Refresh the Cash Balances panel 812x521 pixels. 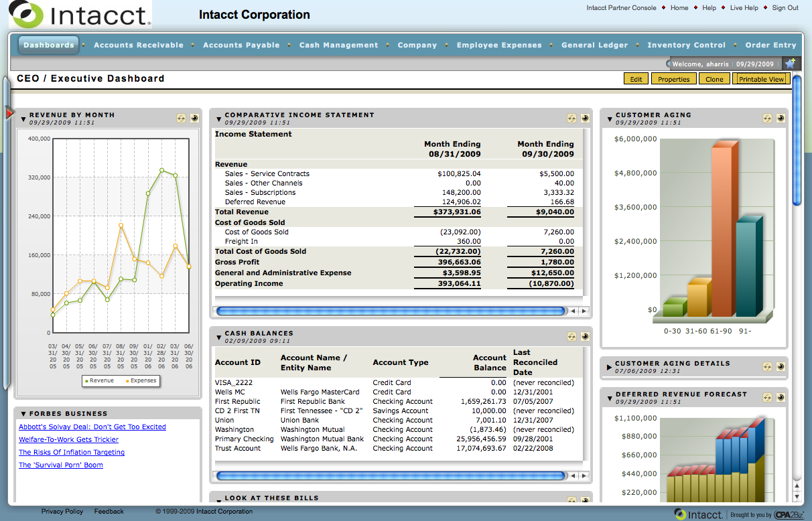coord(571,337)
